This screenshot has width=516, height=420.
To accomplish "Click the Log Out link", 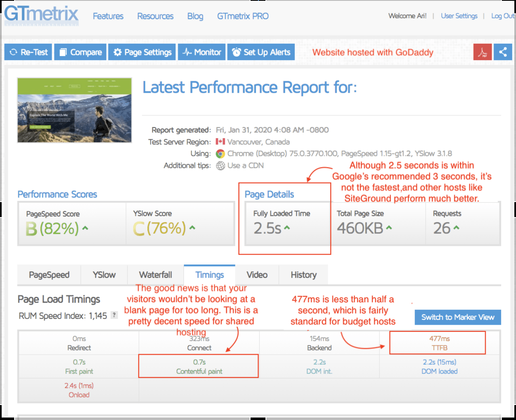I will coord(503,16).
